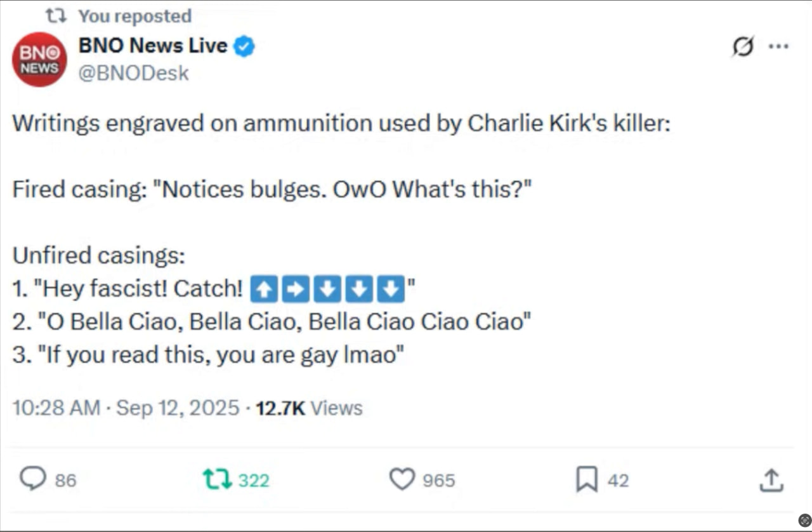Click the up arrow emoji in tweet

[x=264, y=289]
